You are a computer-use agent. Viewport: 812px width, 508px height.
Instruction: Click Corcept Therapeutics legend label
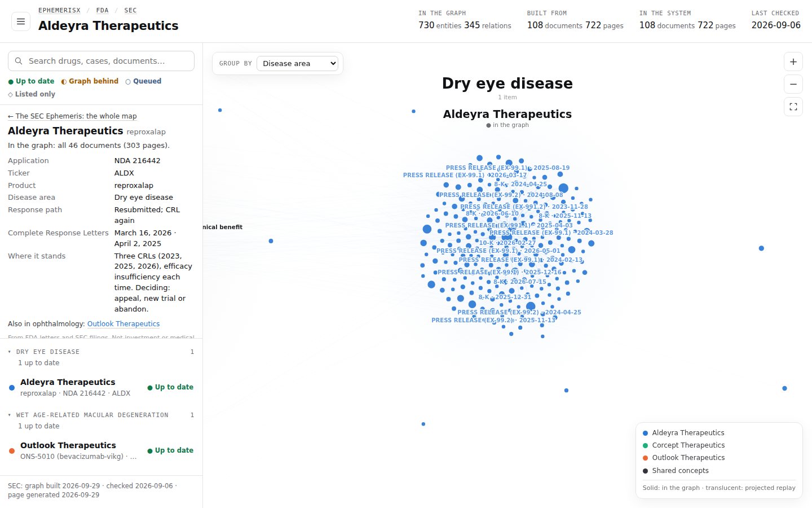pos(689,445)
